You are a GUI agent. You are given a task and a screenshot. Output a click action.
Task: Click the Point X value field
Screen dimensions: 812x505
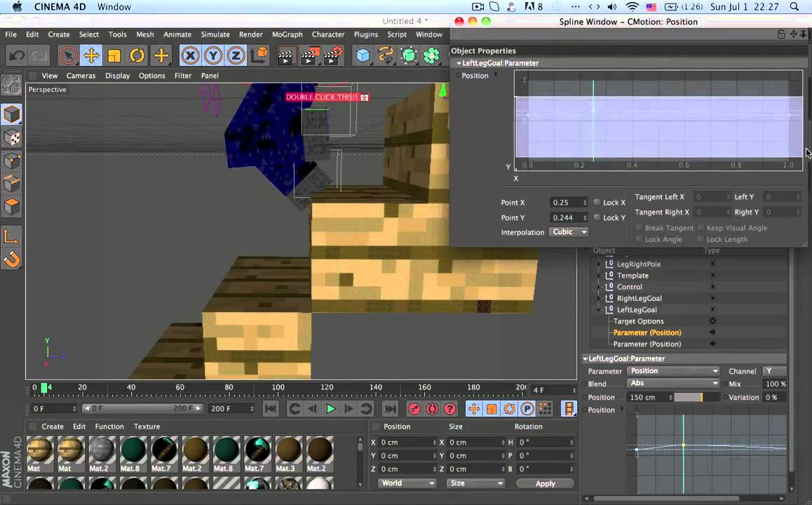(568, 203)
